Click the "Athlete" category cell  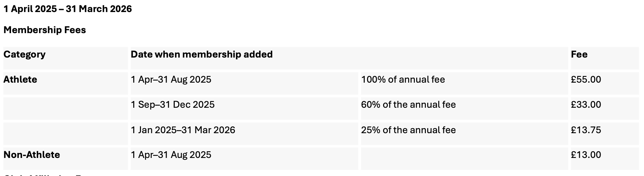(x=20, y=80)
